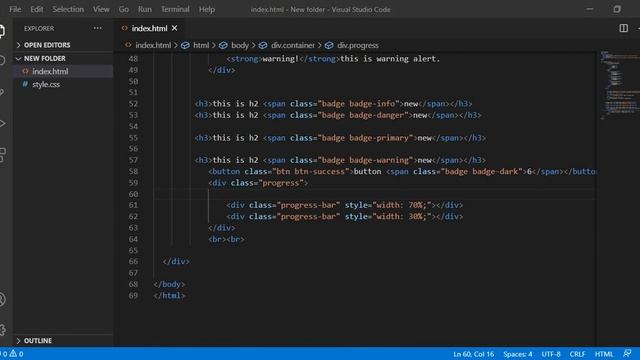
Task: Click the 'badge badge-danger' class string
Action: [x=363, y=115]
